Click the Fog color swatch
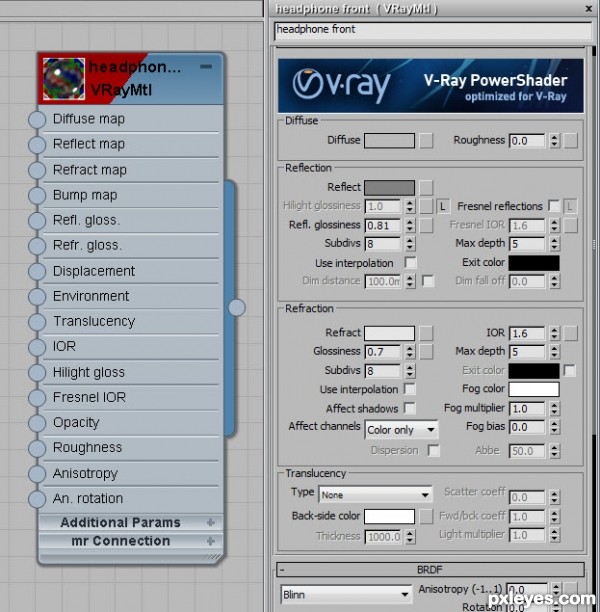Screen dimensions: 600x612 [x=534, y=389]
